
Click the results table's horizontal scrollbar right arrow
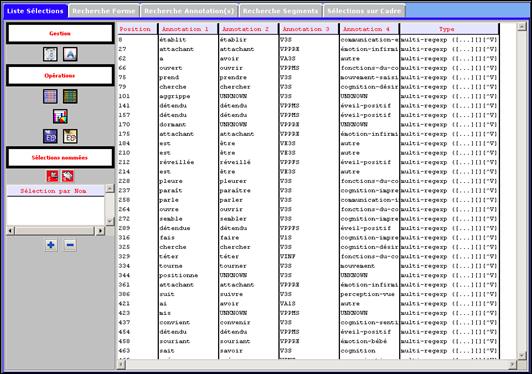512,364
